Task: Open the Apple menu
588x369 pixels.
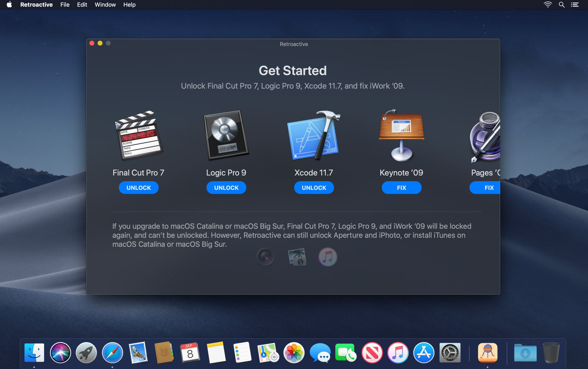Action: (x=9, y=5)
